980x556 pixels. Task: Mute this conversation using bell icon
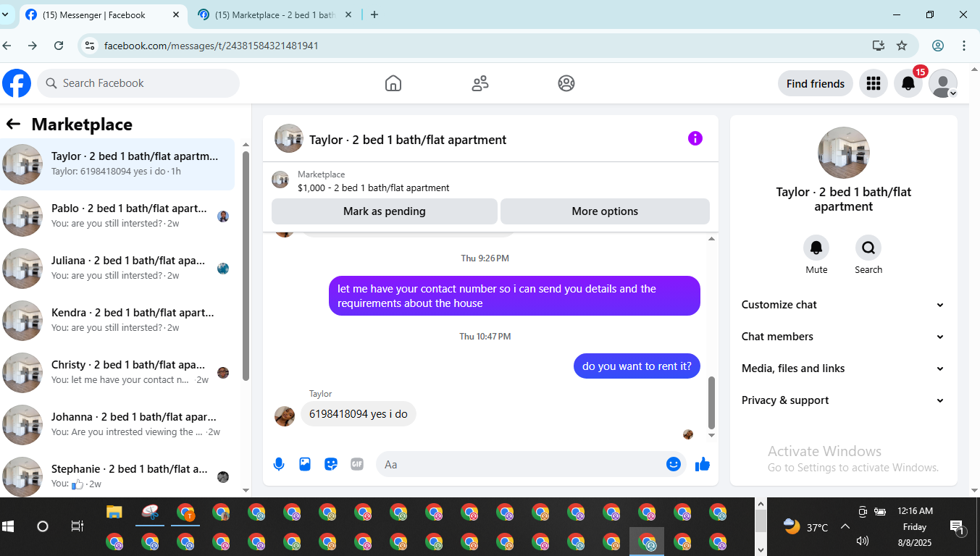pyautogui.click(x=816, y=248)
